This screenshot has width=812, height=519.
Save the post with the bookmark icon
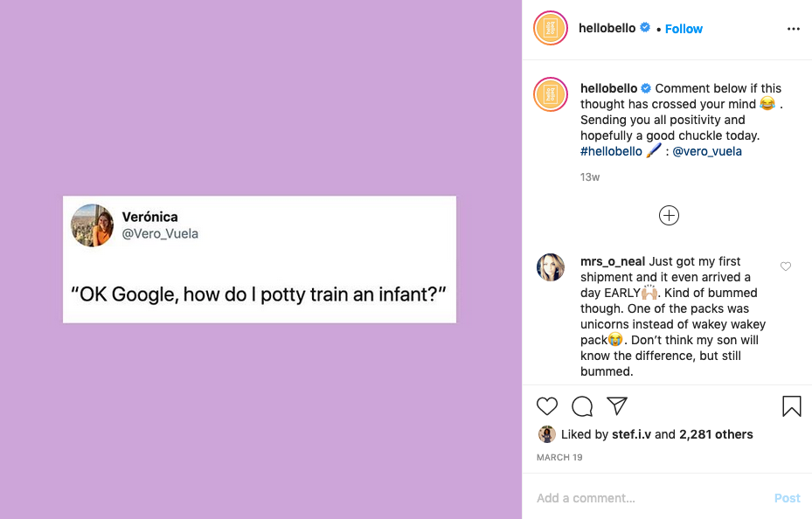791,406
